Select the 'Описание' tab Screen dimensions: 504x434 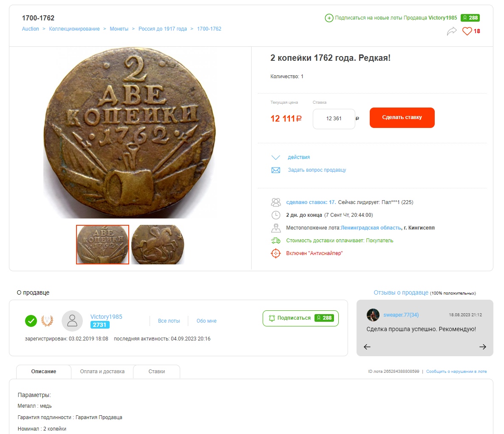pyautogui.click(x=44, y=372)
